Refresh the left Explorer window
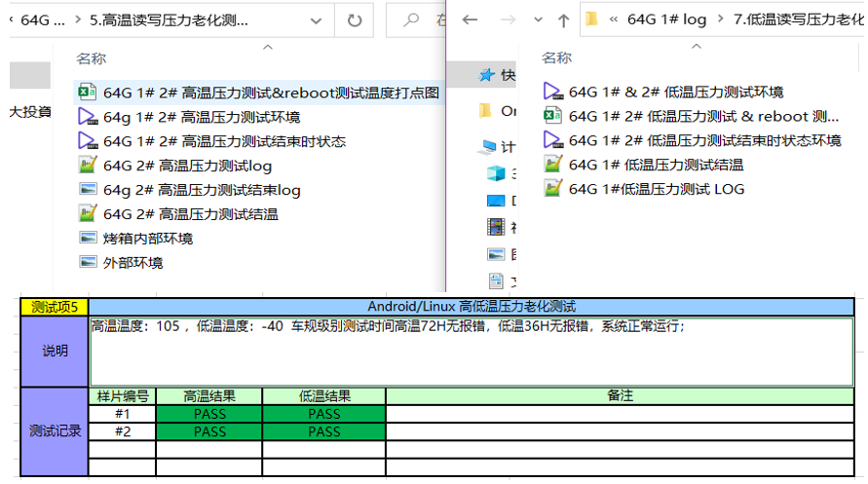Image resolution: width=868 pixels, height=484 pixels. pos(355,20)
